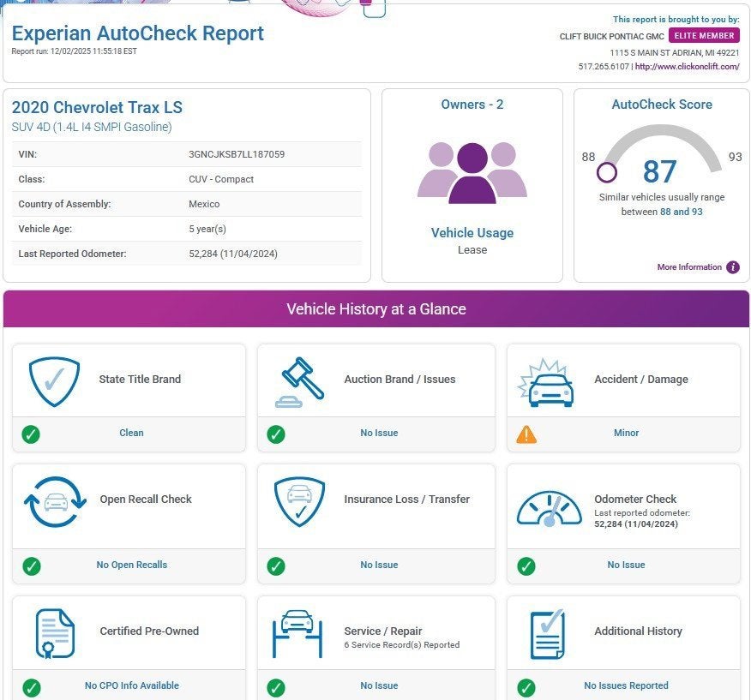Click green checkmark beside State Title Clean
The height and width of the screenshot is (700, 751).
31,434
